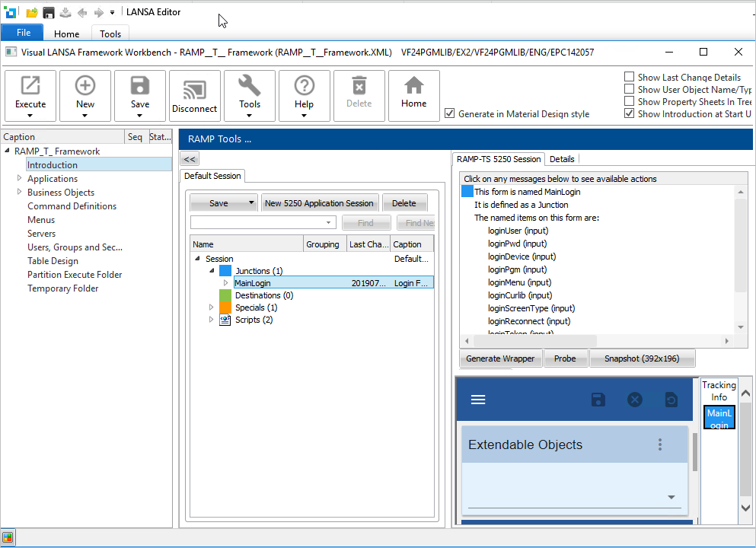The height and width of the screenshot is (548, 756).
Task: Click the messages list scroll down arrow
Action: [741, 327]
